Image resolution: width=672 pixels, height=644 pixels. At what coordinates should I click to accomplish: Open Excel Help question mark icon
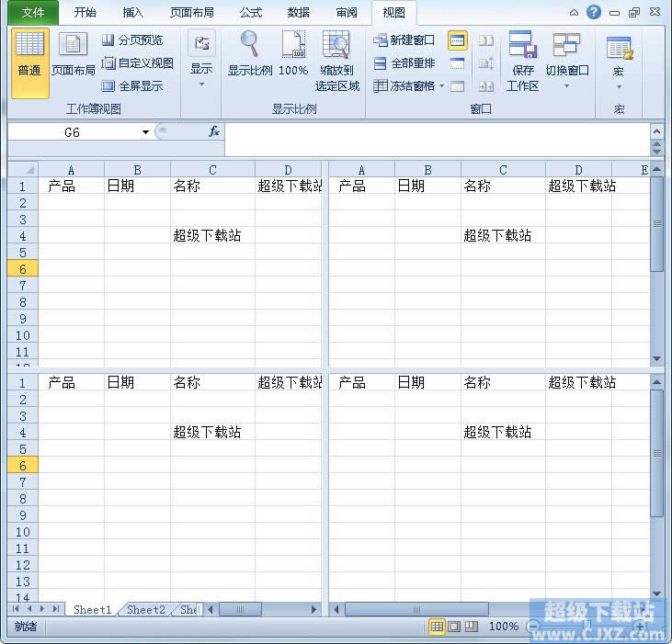pyautogui.click(x=594, y=12)
